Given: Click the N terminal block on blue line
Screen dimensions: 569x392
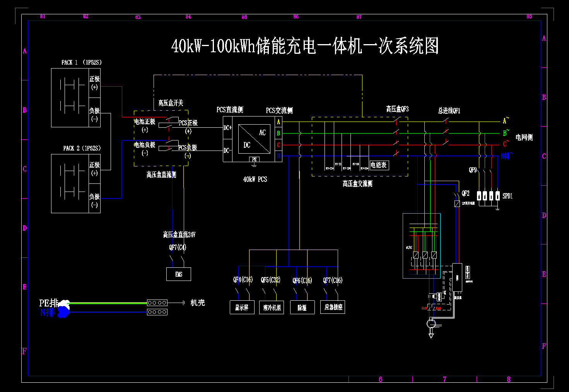Looking at the screenshot, I should (x=157, y=312).
